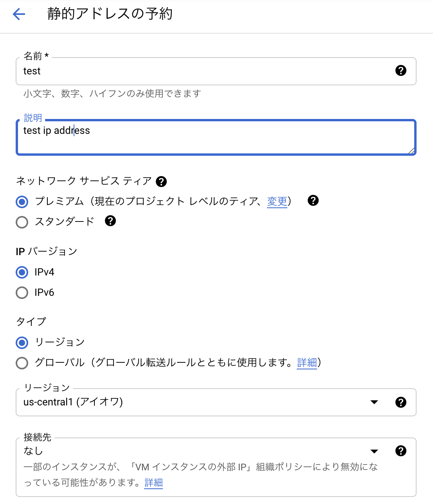Image resolution: width=433 pixels, height=504 pixels.
Task: Click the 変更 link
Action: click(277, 202)
